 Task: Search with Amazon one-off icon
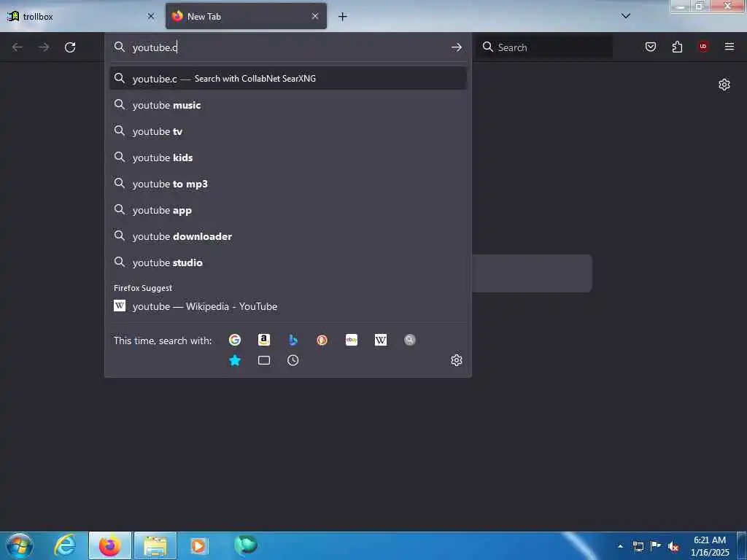click(264, 340)
